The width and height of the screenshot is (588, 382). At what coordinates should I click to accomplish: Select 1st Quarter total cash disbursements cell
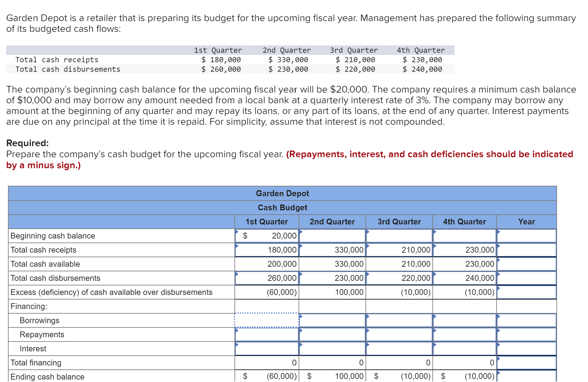pyautogui.click(x=267, y=278)
